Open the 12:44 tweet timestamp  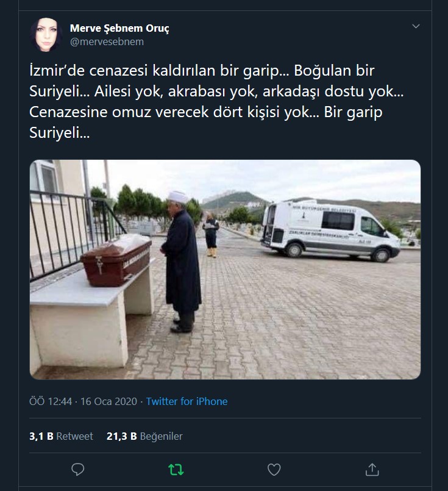[x=51, y=401]
